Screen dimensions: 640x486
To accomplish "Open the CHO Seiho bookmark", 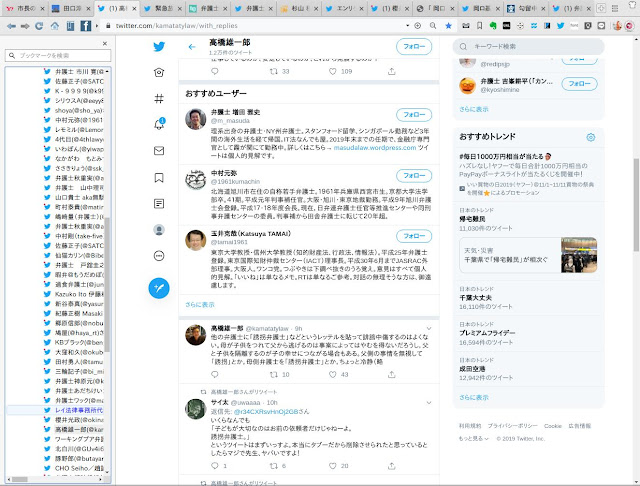I will point(75,468).
